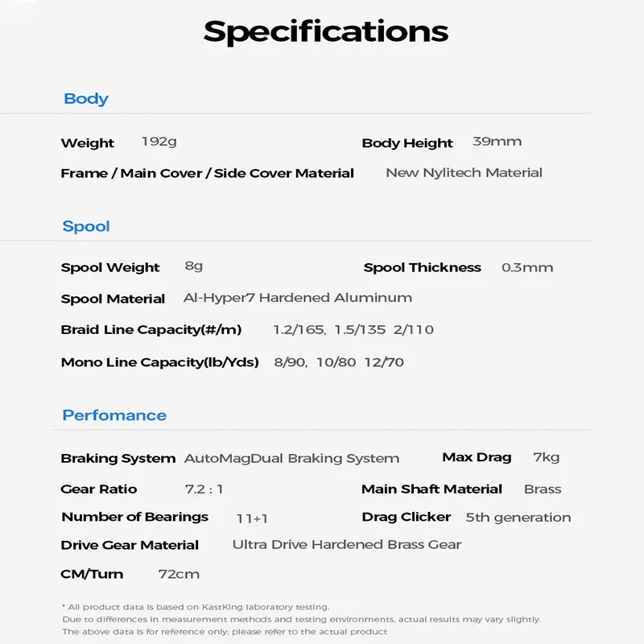Viewport: 644px width, 644px height.
Task: Click Al-Hyper7 Hardened Aluminum text
Action: click(298, 298)
